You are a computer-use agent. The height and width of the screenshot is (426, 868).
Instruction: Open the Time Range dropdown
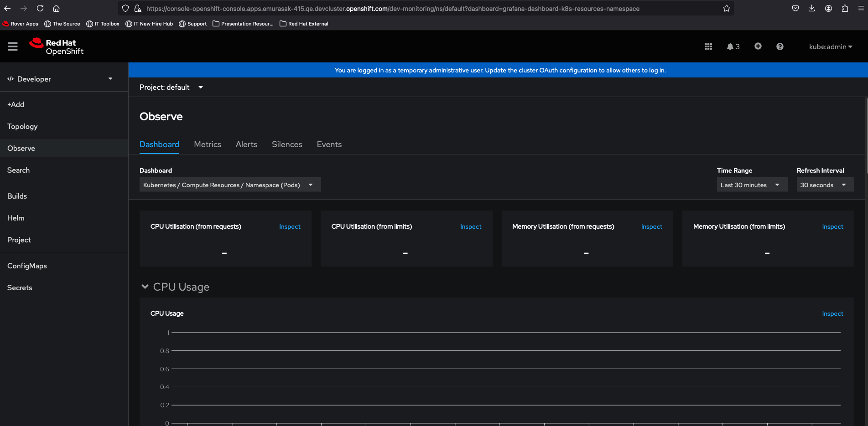click(x=751, y=185)
